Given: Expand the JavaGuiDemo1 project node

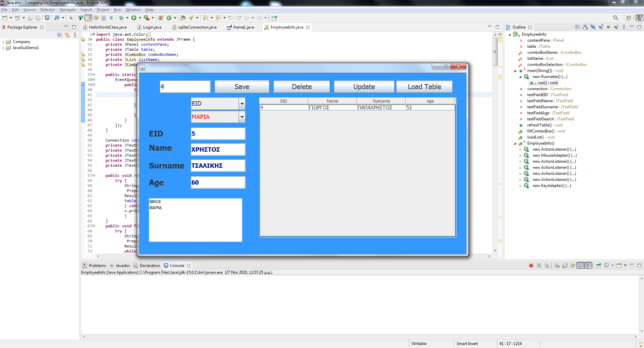Looking at the screenshot, I should pos(3,48).
